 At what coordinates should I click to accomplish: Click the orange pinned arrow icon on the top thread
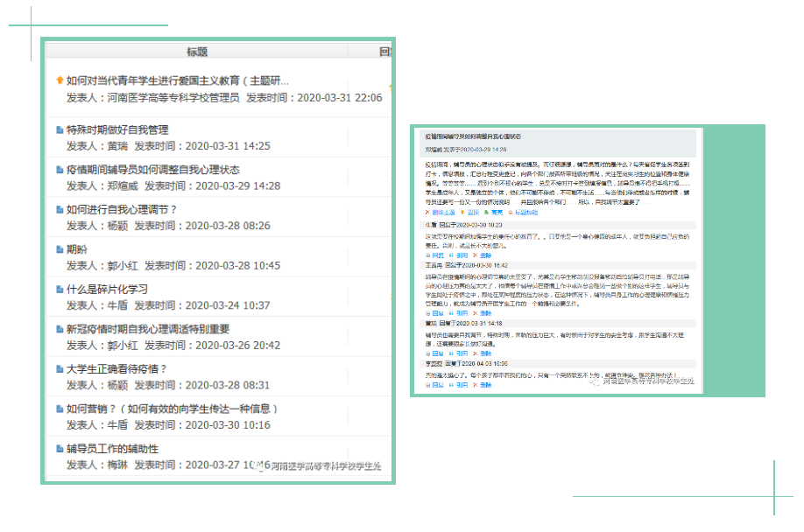(60, 80)
